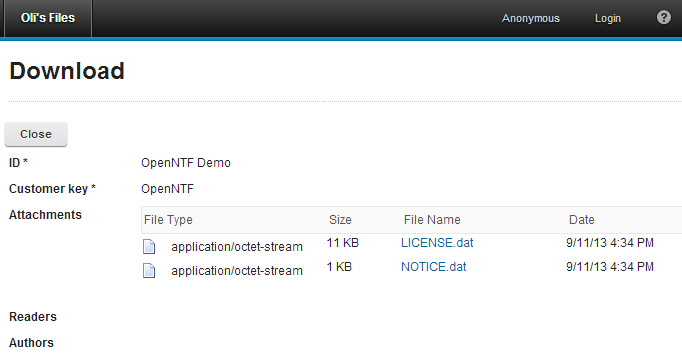Click the File Type column header
Viewport: 682px width, 360px height.
168,220
